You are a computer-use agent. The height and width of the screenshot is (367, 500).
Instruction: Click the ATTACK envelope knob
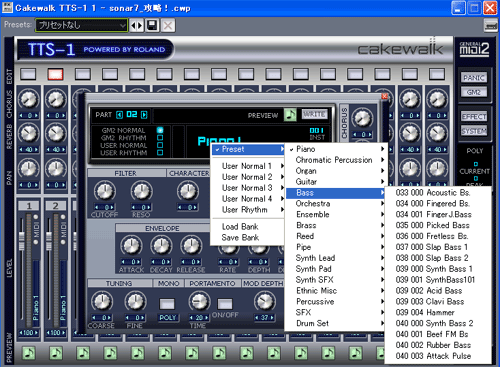(131, 246)
